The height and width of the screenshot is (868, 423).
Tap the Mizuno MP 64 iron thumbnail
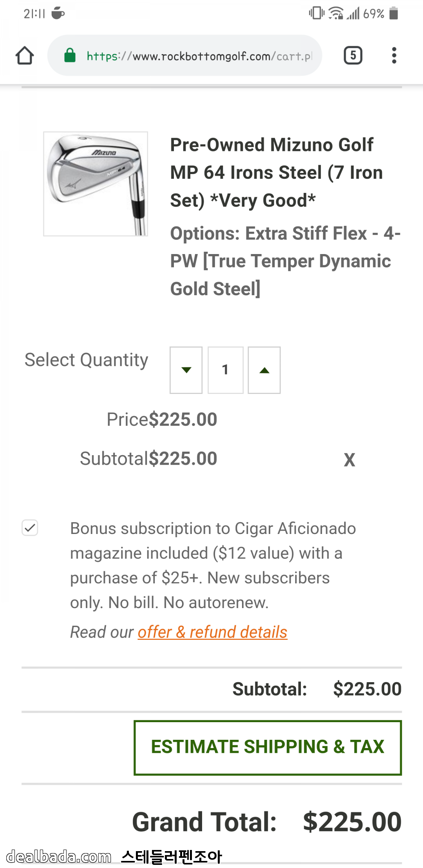pos(96,184)
